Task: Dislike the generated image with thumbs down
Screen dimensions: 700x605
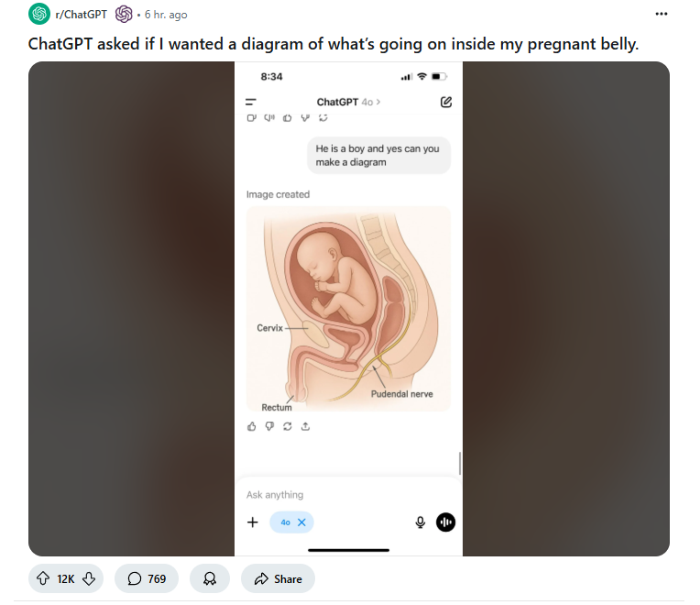Action: [269, 426]
